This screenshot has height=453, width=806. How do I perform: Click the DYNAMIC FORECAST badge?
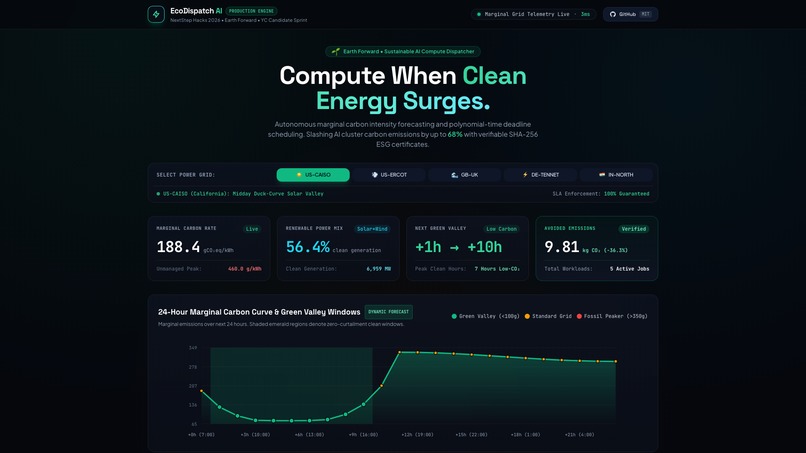click(x=389, y=312)
